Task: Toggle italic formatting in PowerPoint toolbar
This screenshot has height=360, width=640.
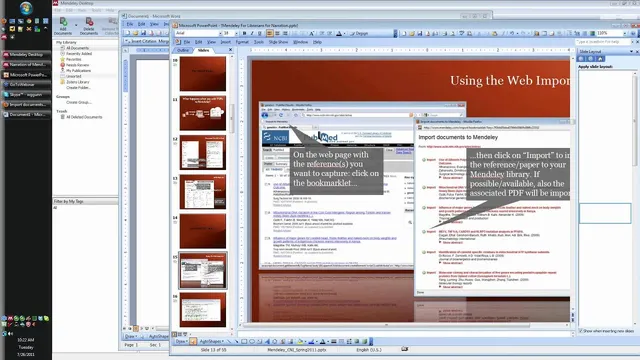Action: [x=252, y=33]
